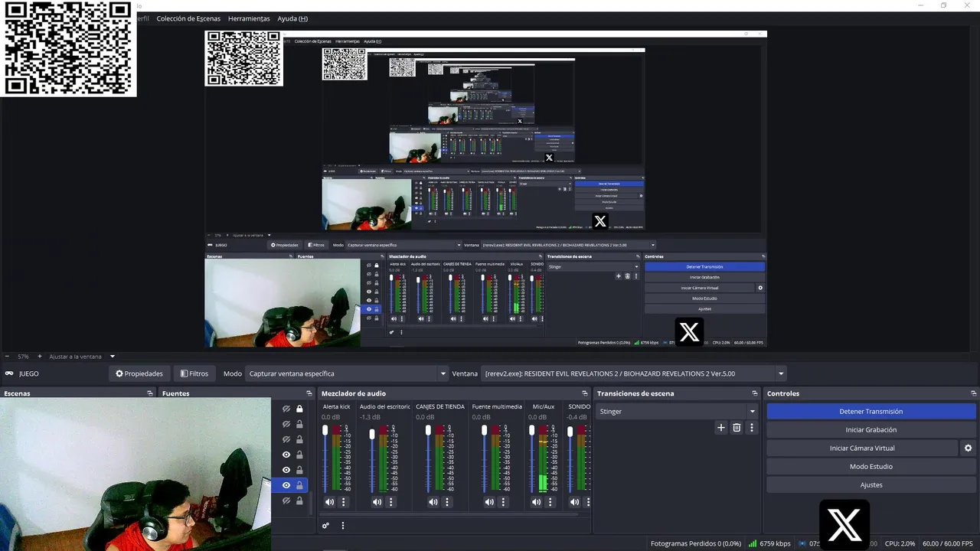Screen dimensions: 980x551
Task: Undock the Mezclador de audio panel
Action: [x=586, y=393]
